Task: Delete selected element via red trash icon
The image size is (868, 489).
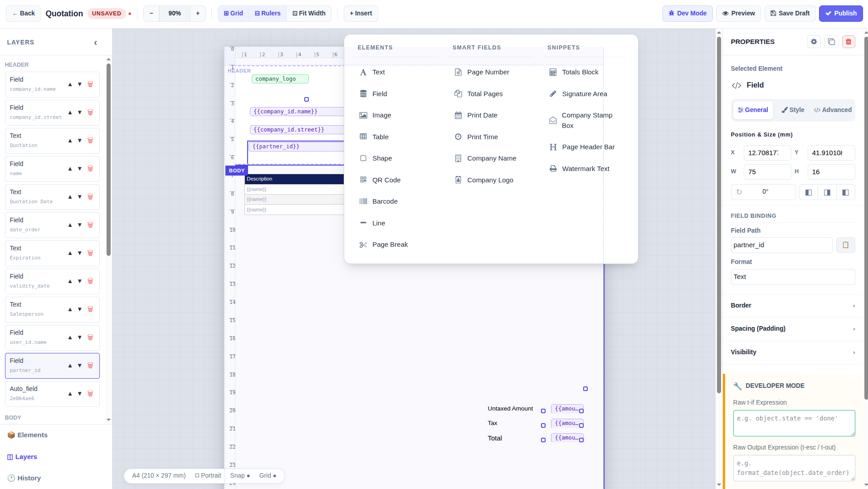Action: pos(848,42)
